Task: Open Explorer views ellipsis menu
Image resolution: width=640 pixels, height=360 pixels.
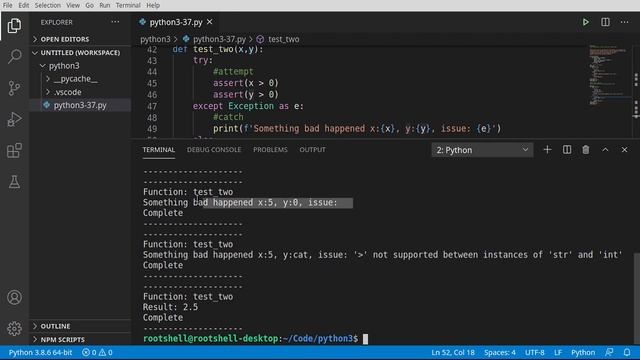Action: click(115, 22)
